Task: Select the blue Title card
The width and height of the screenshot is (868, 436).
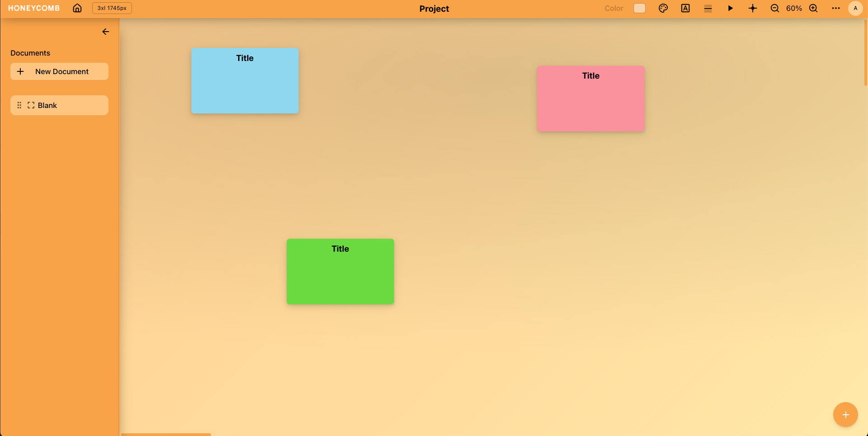Action: (245, 81)
